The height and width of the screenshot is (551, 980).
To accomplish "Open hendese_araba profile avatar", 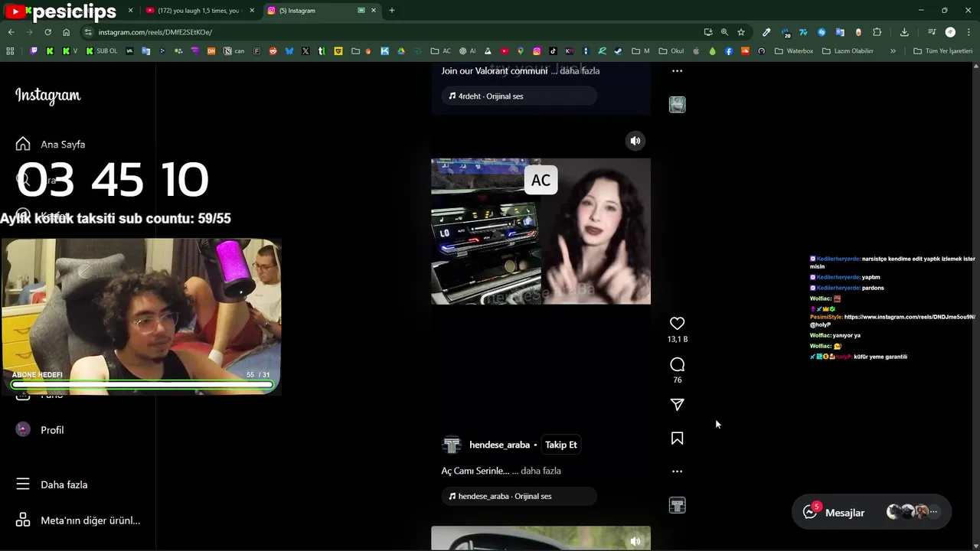I will click(x=452, y=445).
